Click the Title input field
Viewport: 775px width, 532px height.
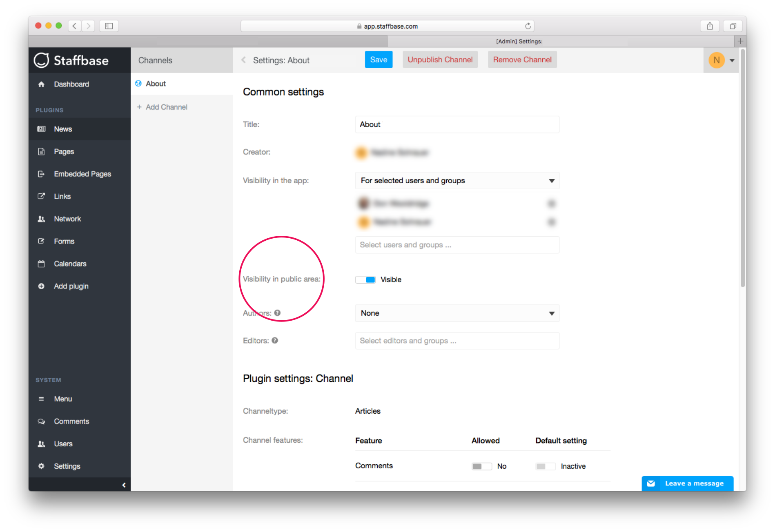pos(457,124)
